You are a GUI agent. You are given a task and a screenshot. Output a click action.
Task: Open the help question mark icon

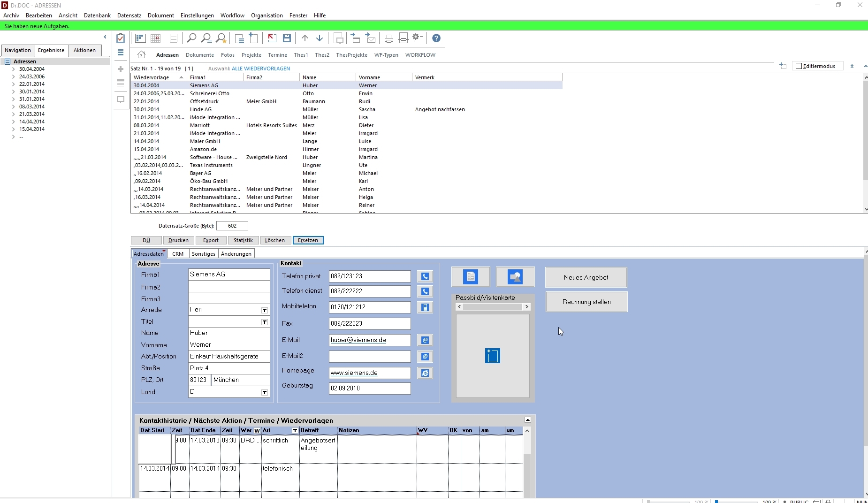(x=436, y=38)
